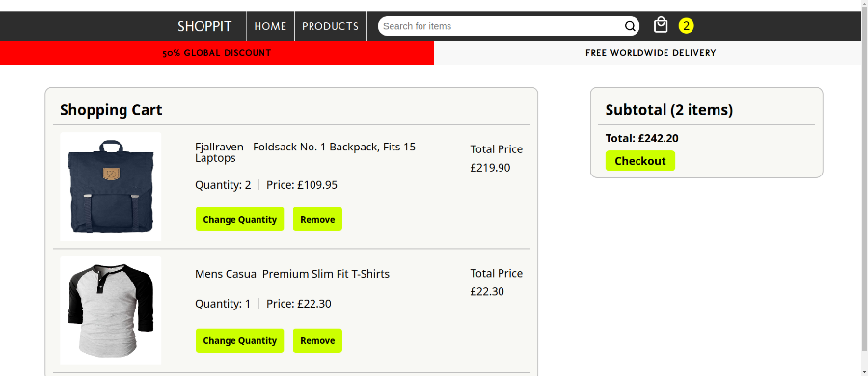
Task: Go to the HOME menu item
Action: (270, 26)
